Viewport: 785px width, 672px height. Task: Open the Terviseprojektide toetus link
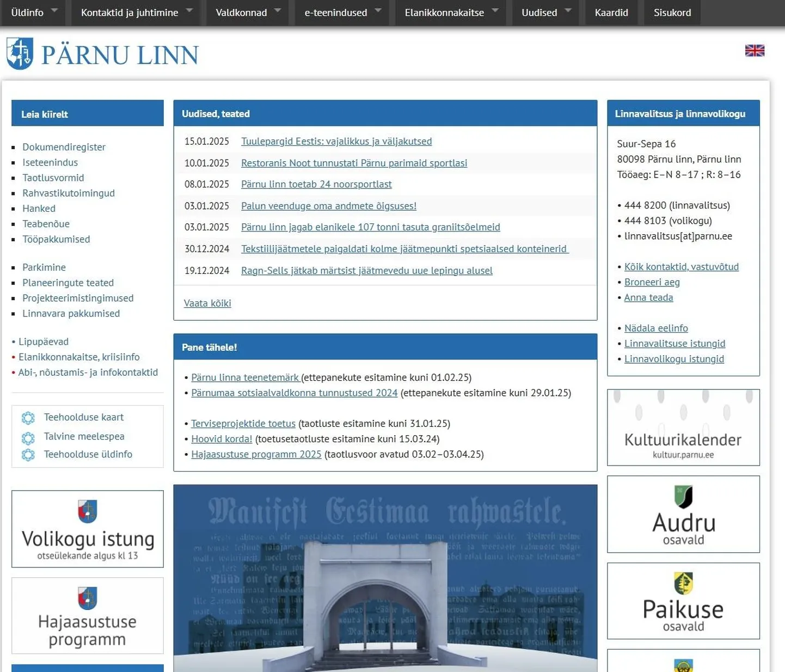(x=243, y=423)
